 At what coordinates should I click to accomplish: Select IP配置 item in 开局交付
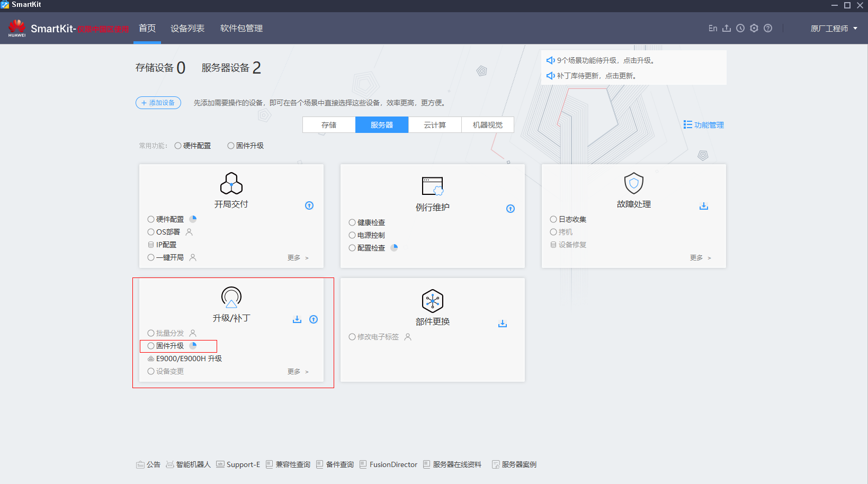[x=162, y=245]
